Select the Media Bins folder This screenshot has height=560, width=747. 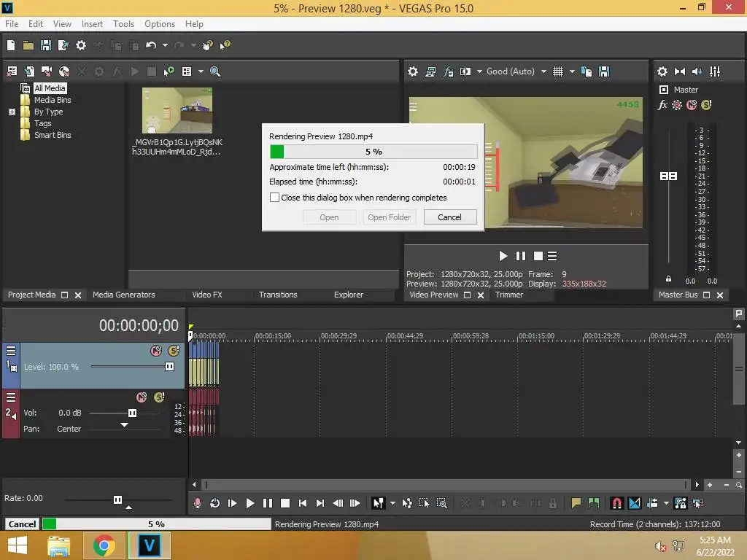click(53, 100)
